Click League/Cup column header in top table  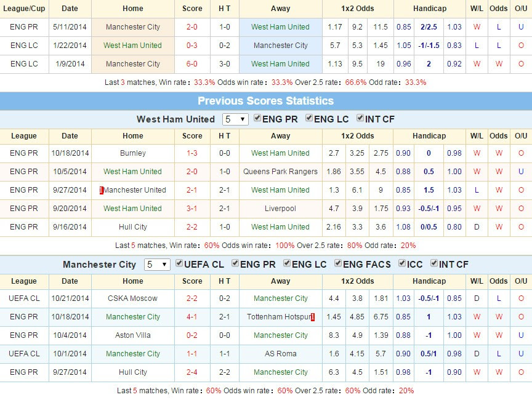point(24,9)
